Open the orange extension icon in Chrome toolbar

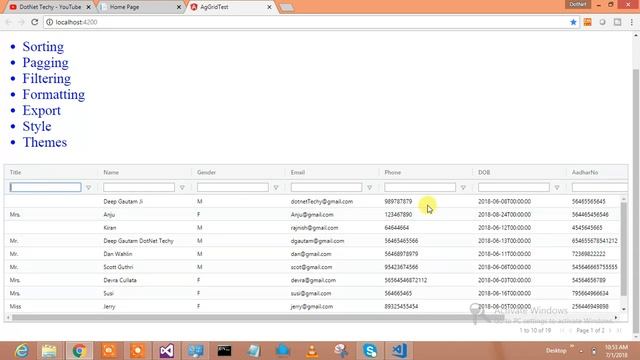pos(587,22)
